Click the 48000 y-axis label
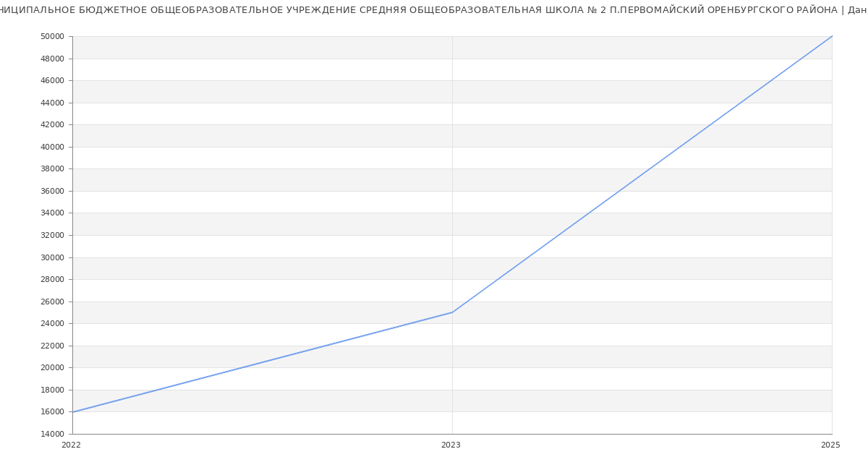 [x=52, y=59]
